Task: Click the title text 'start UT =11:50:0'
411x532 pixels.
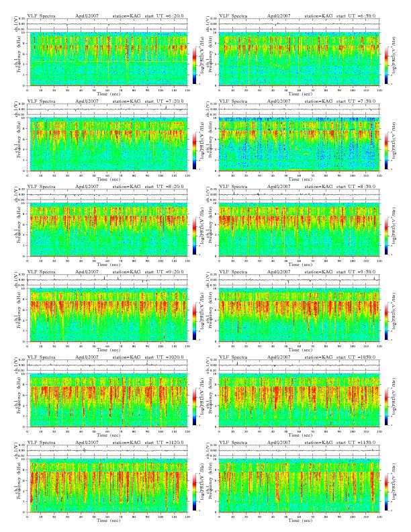Action: [356, 443]
